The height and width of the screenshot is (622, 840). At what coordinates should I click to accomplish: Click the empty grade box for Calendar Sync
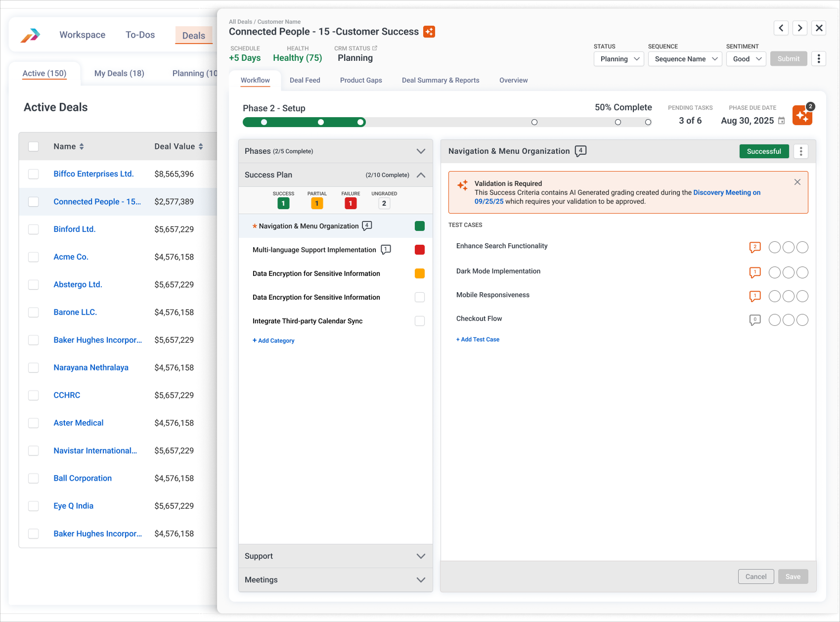[x=420, y=321]
